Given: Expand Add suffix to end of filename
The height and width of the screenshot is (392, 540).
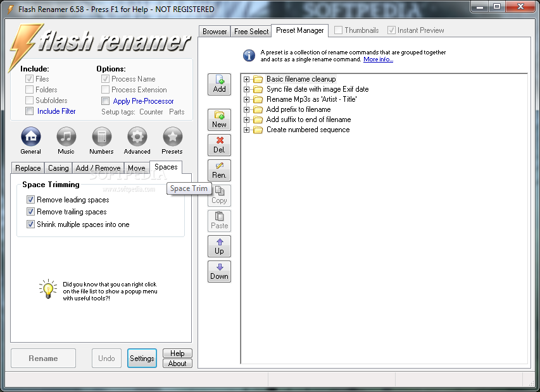Looking at the screenshot, I should click(x=246, y=120).
